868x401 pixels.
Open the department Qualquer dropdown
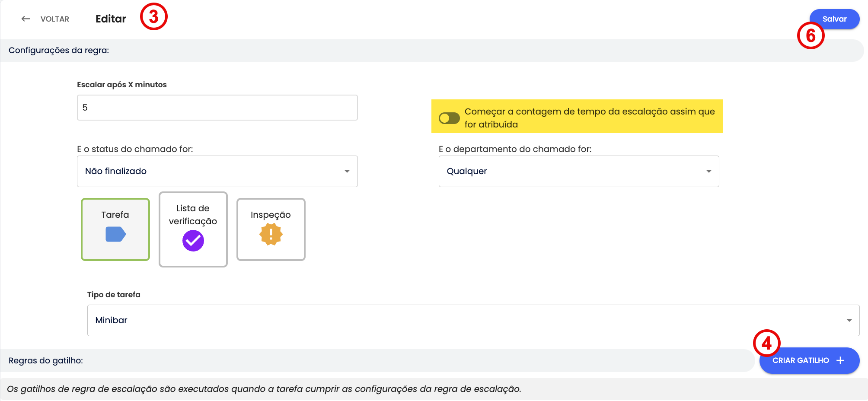click(x=578, y=171)
